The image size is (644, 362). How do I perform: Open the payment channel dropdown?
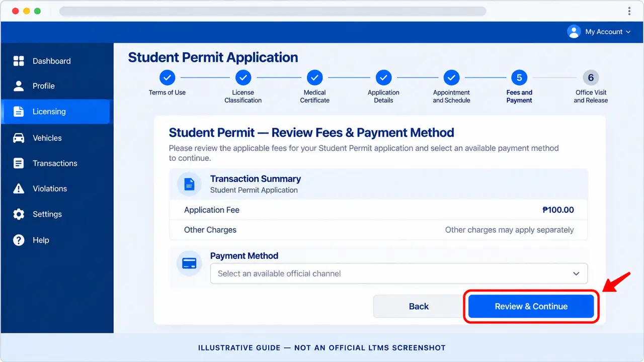pyautogui.click(x=398, y=274)
